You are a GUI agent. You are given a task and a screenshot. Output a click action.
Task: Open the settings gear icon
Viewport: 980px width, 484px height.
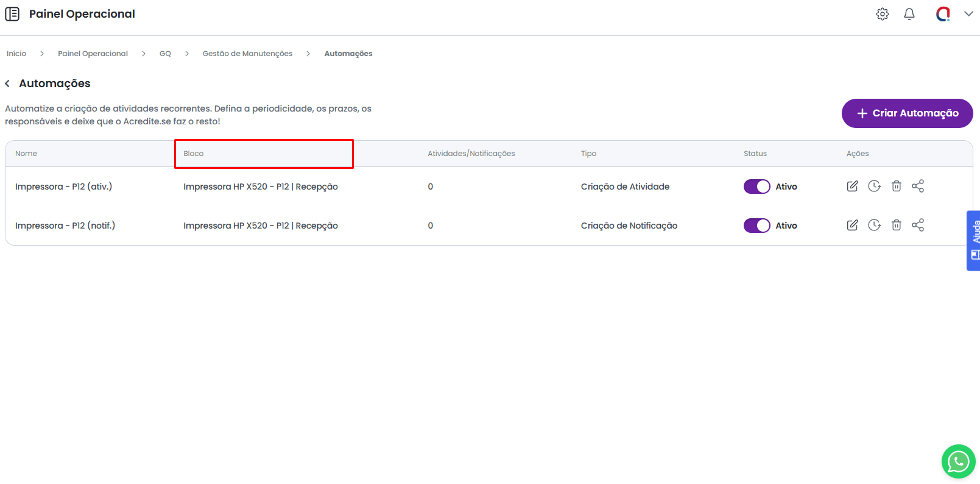click(882, 14)
